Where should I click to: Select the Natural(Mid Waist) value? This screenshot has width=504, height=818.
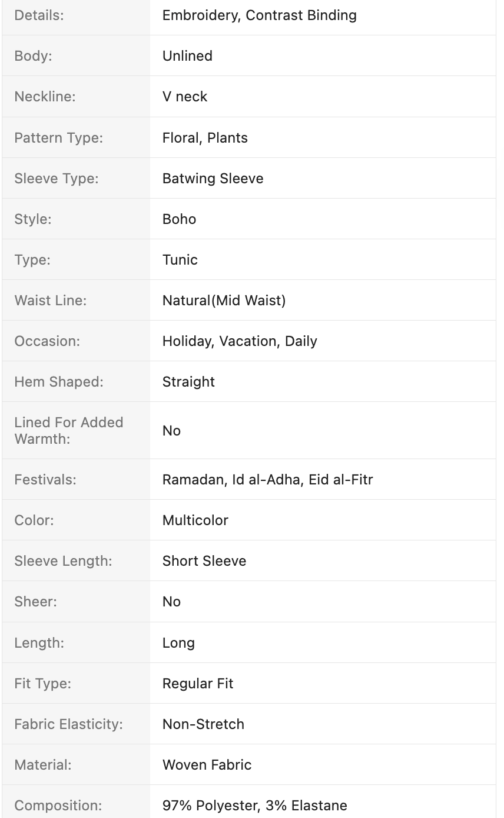point(224,301)
